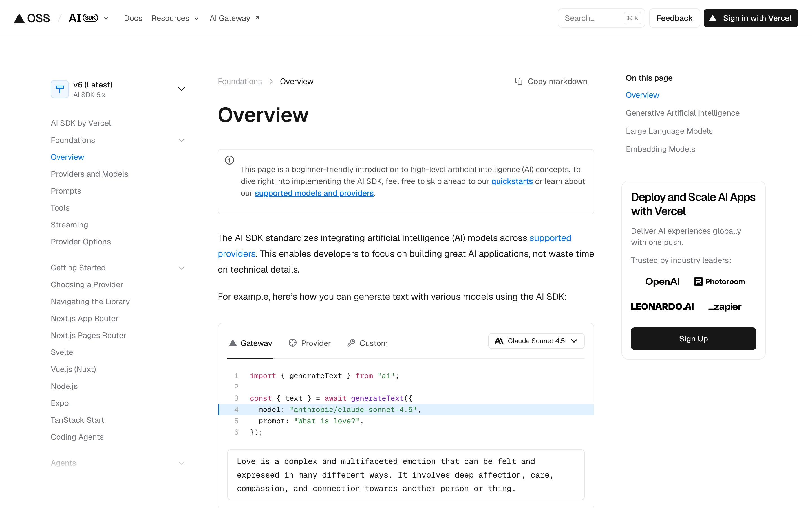Follow the quickstarts link
This screenshot has width=812, height=508.
tap(512, 181)
